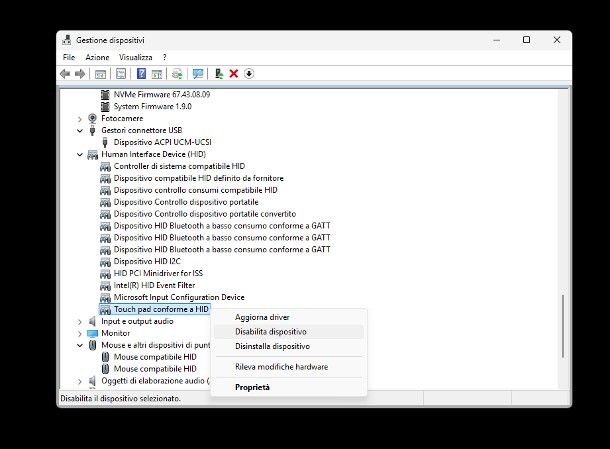Viewport: 610px width, 449px height.
Task: Toggle the show/hide action pane toolbar icon
Action: tap(157, 74)
